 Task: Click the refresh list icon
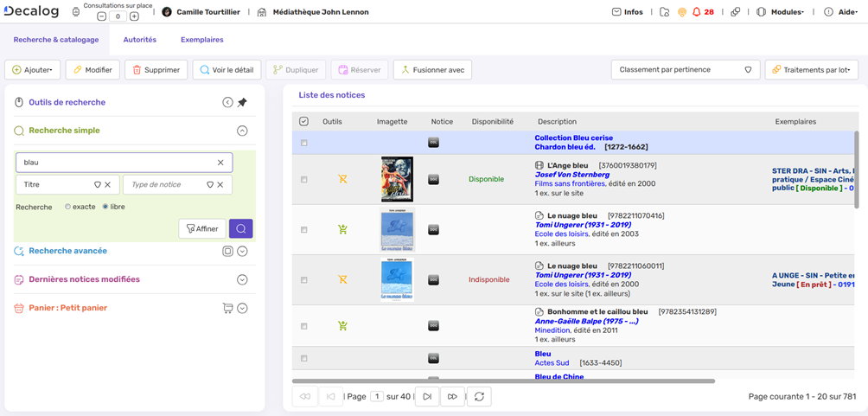click(x=479, y=396)
